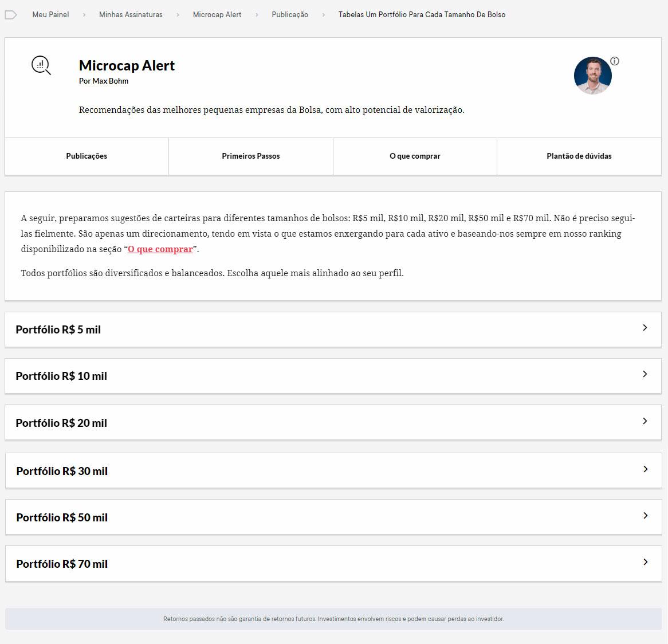Click the info icon beside author photo
Screen dimensions: 668x644
pos(615,61)
